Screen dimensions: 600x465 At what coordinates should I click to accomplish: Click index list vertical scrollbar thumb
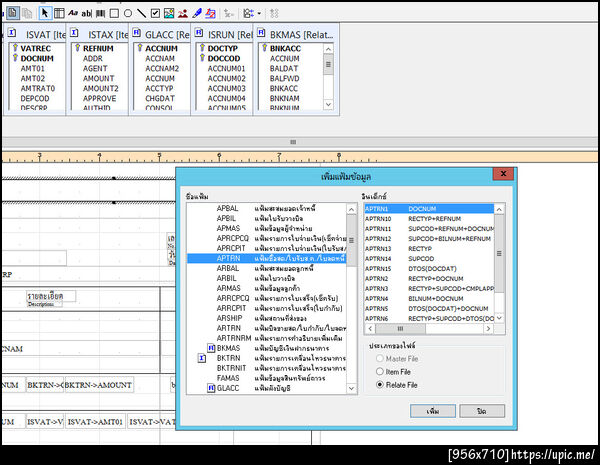click(499, 253)
